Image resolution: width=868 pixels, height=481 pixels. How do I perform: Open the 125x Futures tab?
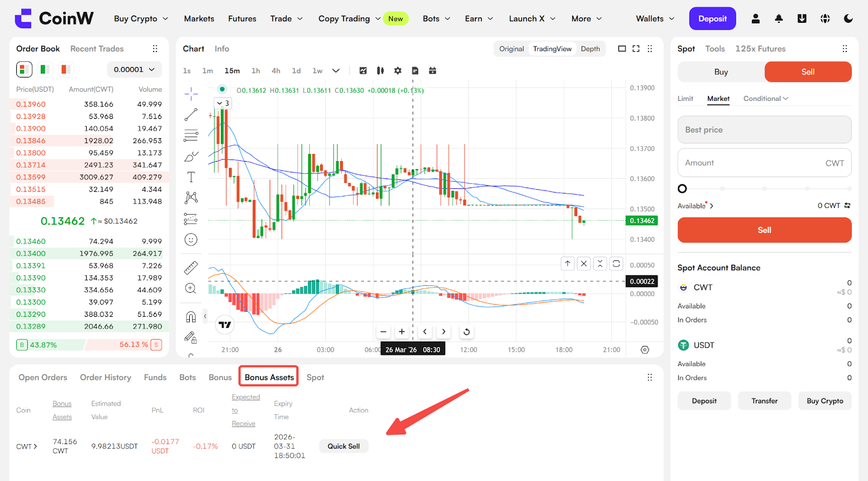click(x=760, y=49)
